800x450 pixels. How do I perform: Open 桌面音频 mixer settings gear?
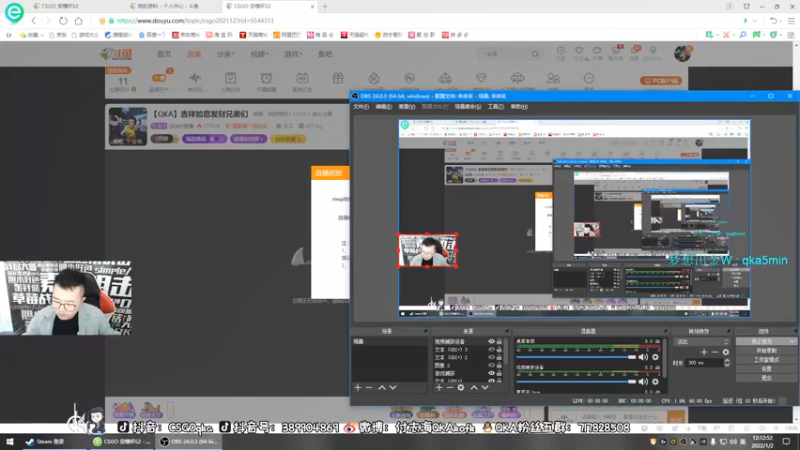[x=656, y=357]
